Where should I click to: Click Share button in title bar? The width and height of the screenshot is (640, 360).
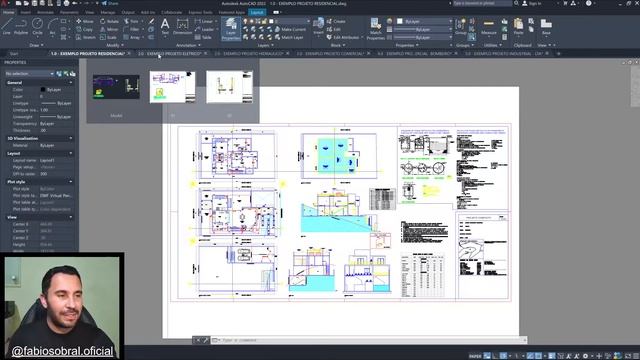click(x=110, y=3)
